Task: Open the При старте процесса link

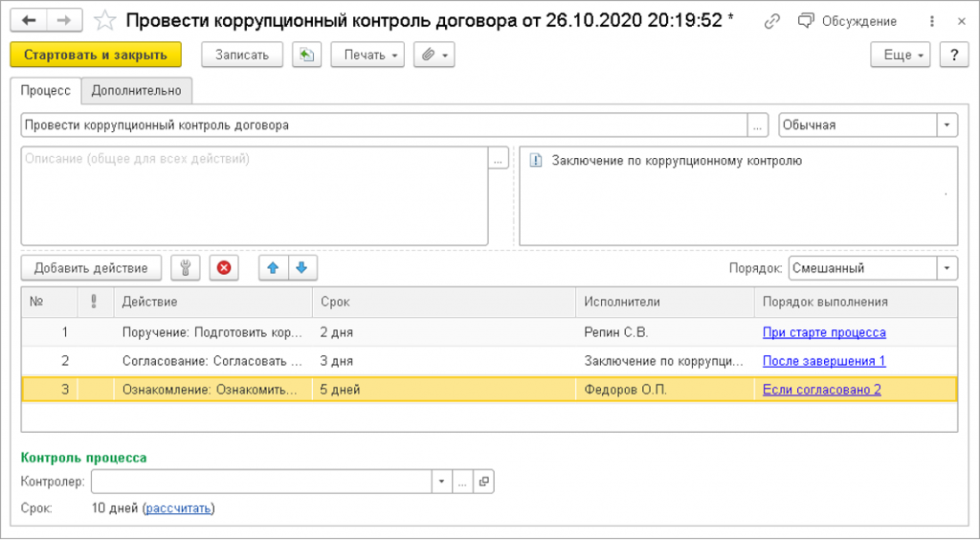Action: (824, 333)
